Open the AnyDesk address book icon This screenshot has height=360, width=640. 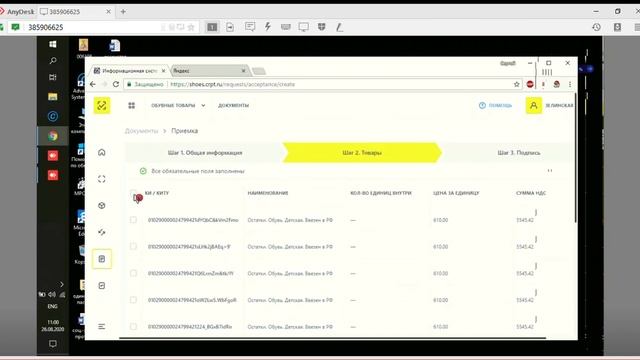[617, 27]
